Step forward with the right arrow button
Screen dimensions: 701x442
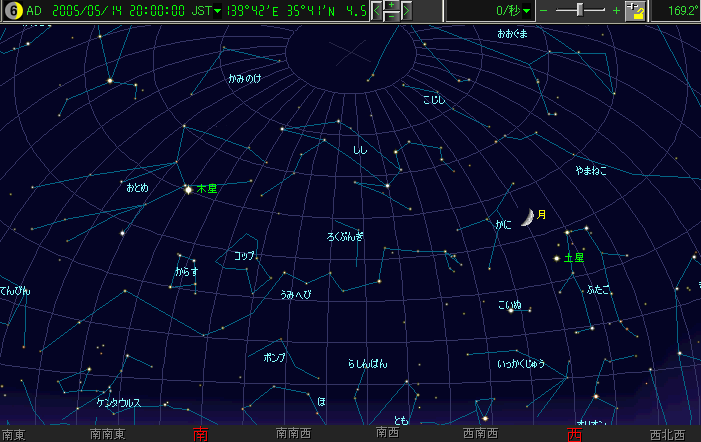point(406,11)
